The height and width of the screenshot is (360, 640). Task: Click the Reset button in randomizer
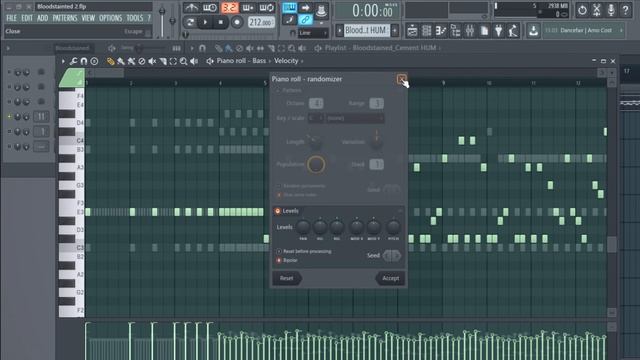[287, 278]
